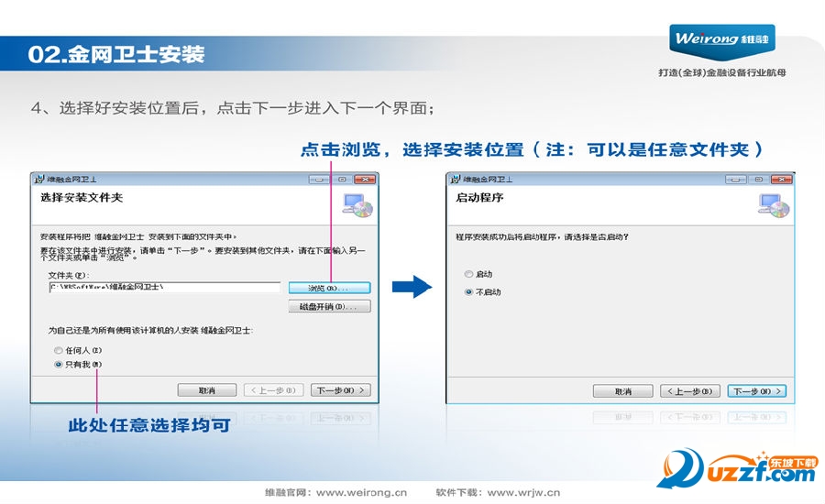
Task: Click the 启动程序 heading text
Action: tap(479, 198)
